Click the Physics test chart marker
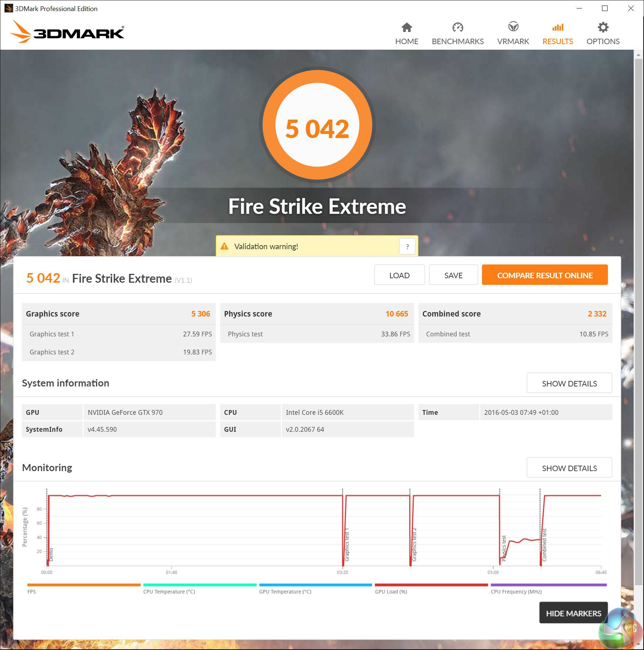This screenshot has width=644, height=650. (x=504, y=548)
